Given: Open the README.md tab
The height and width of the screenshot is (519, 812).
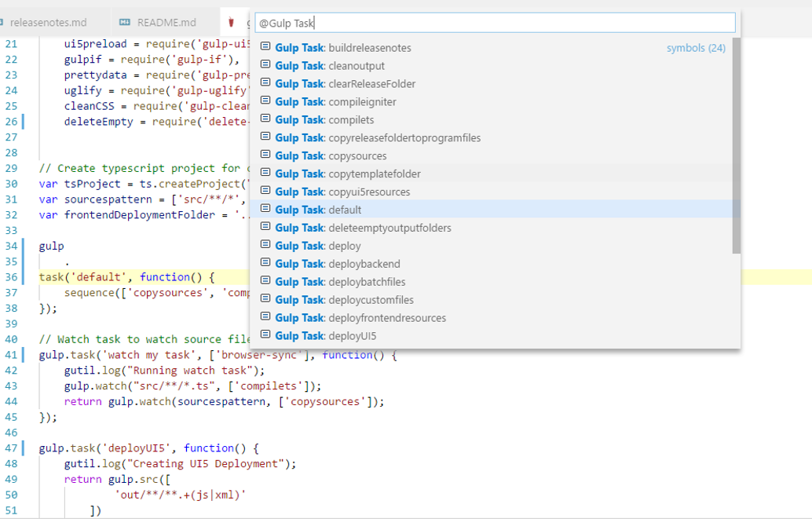Looking at the screenshot, I should (166, 22).
